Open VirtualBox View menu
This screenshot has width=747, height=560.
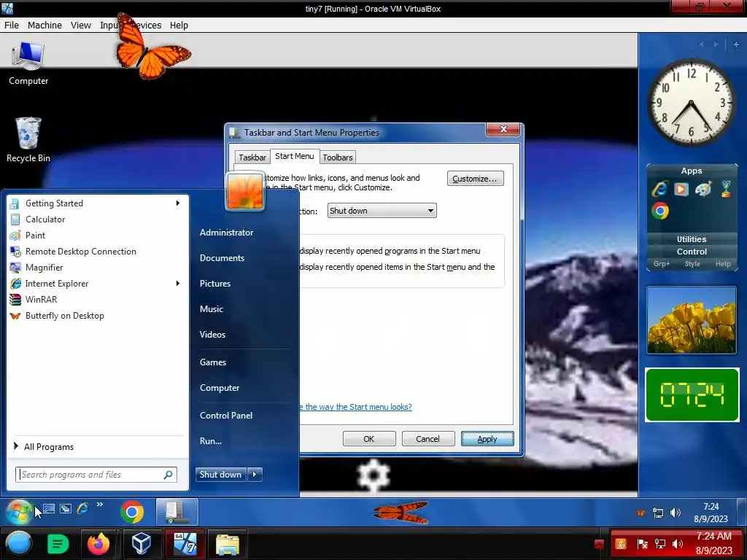[x=80, y=26]
